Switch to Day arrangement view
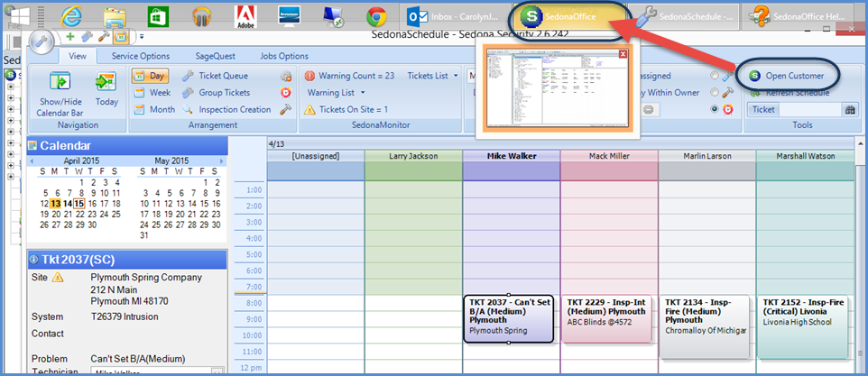This screenshot has width=868, height=376. (x=150, y=76)
